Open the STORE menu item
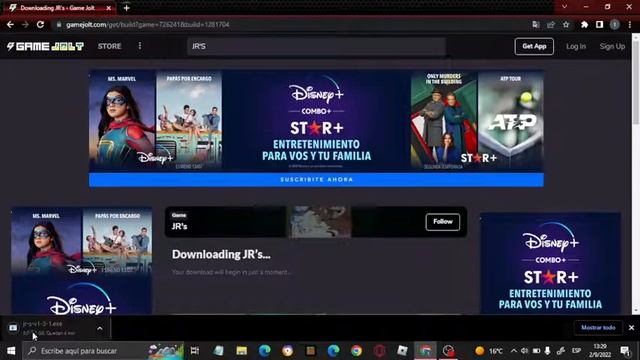Viewport: 640px width, 360px height. 109,46
